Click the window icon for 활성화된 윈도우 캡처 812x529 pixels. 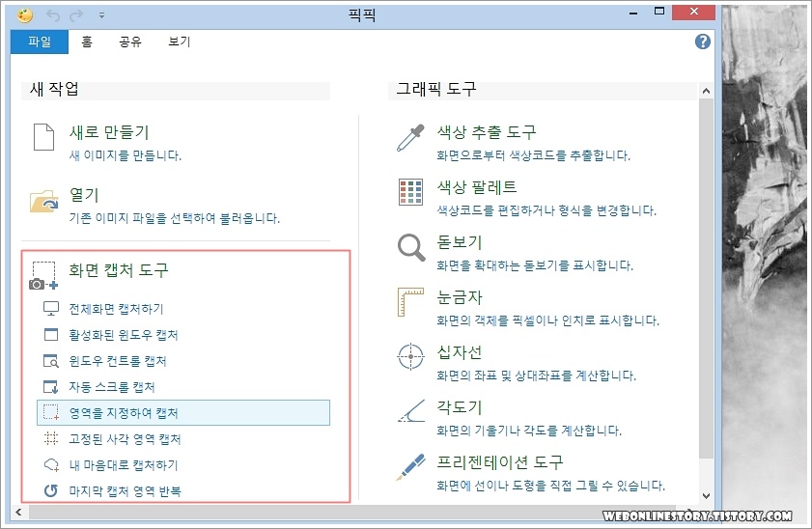pos(51,334)
